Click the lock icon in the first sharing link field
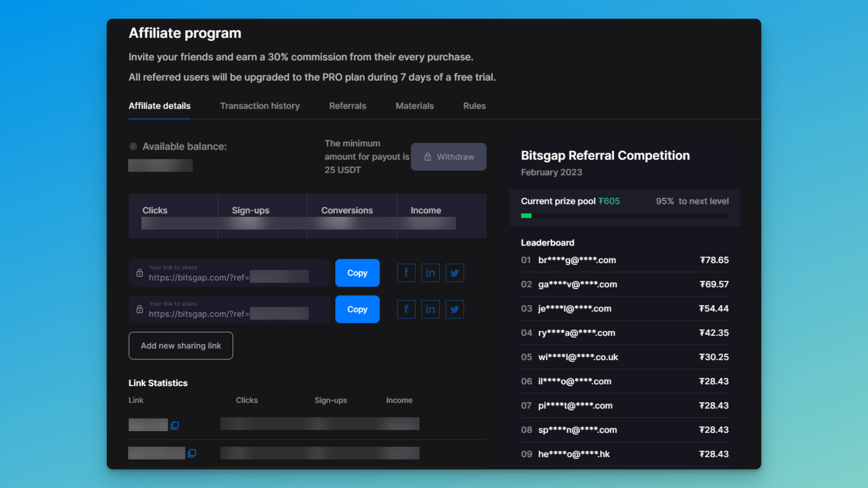Image resolution: width=868 pixels, height=488 pixels. (139, 273)
